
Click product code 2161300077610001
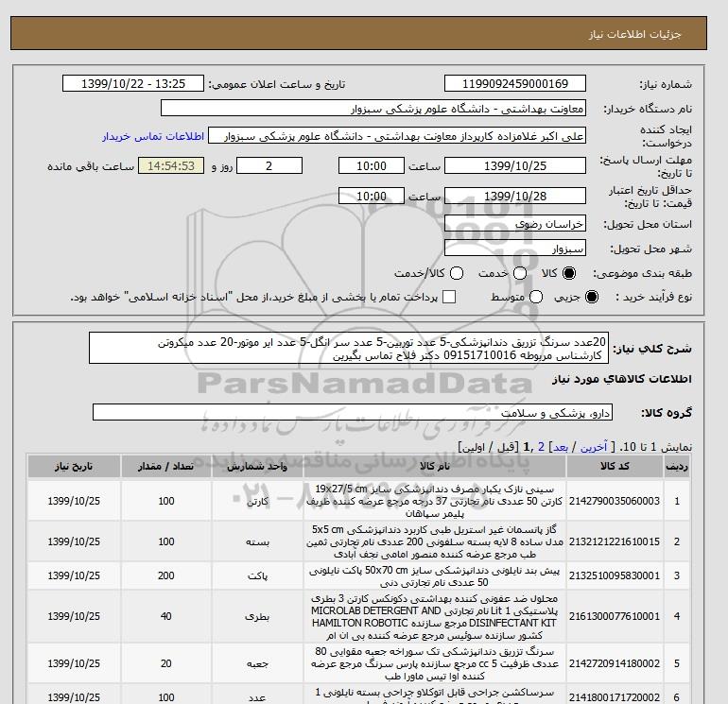615,616
